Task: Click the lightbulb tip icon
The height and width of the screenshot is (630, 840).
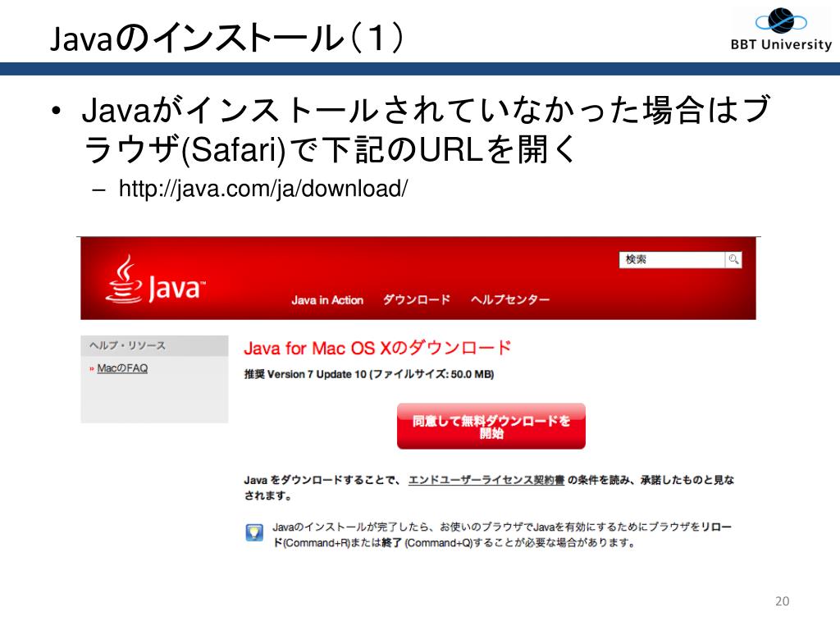Action: point(254,532)
